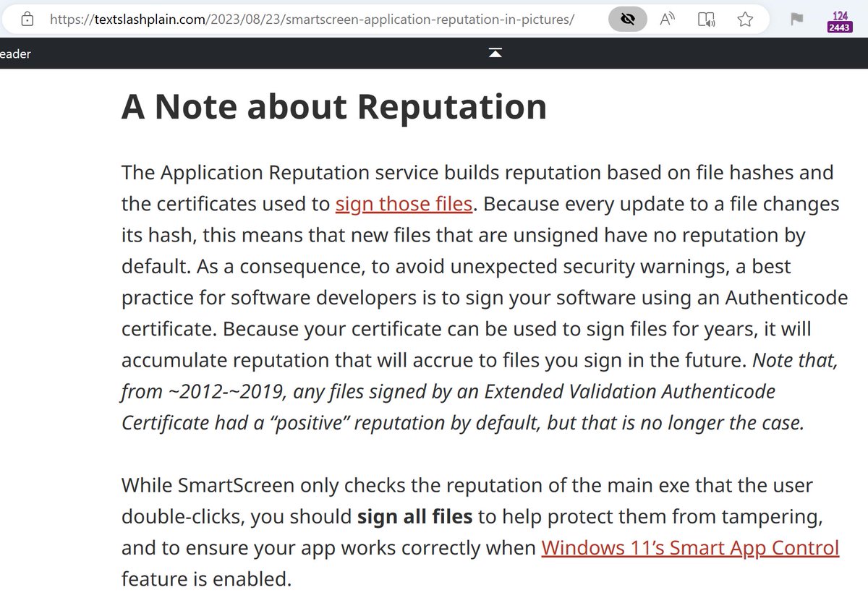Click 'A Note about Reputation' heading
The height and width of the screenshot is (603, 868).
point(334,107)
